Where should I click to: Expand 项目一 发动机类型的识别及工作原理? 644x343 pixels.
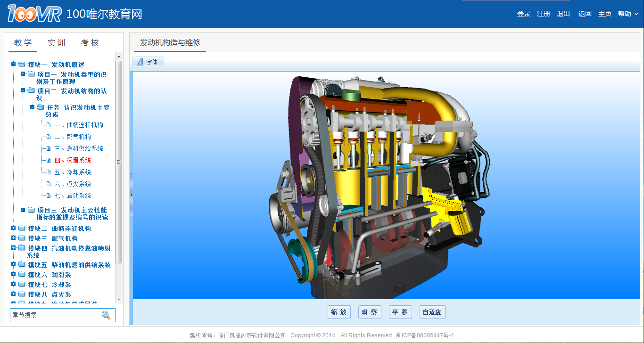pos(23,74)
